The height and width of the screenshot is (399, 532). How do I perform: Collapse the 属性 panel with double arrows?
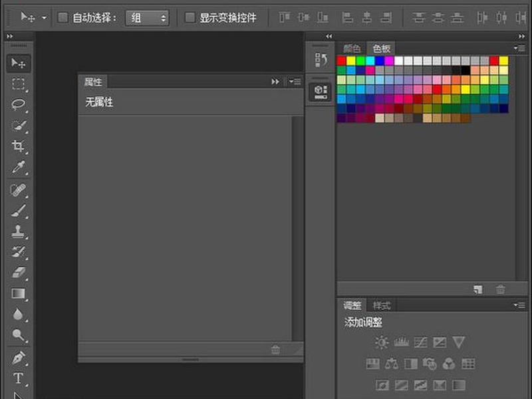point(275,82)
